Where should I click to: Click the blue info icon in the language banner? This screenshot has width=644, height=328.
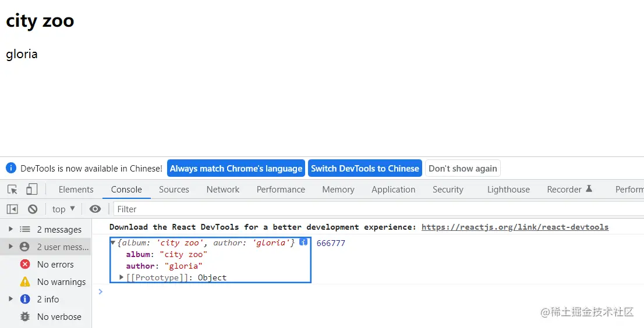[11, 168]
